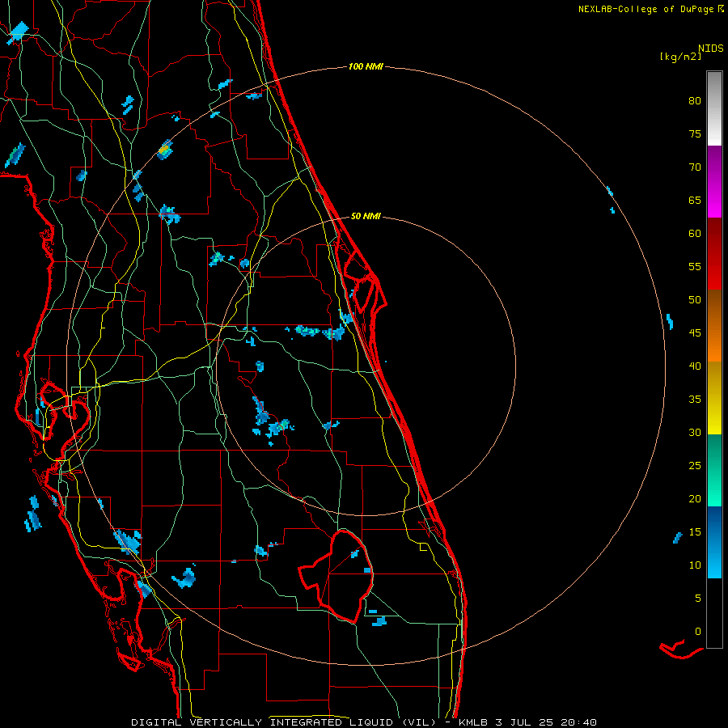Select the 50 NMI range ring label
The image size is (728, 728).
pyautogui.click(x=366, y=216)
